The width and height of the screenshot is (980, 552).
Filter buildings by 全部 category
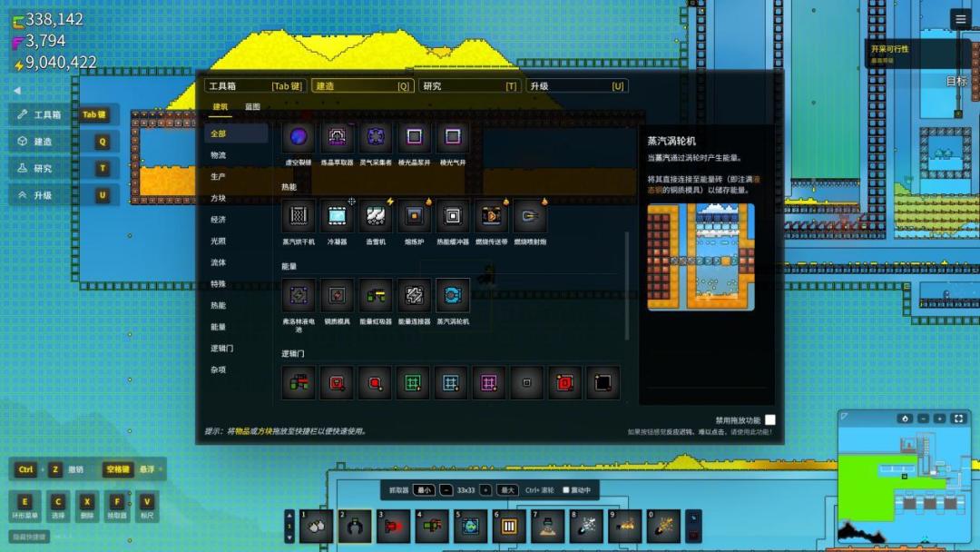click(236, 133)
